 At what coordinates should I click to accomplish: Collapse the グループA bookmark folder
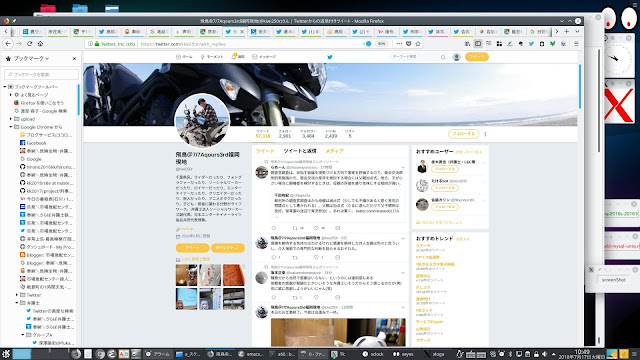click(x=23, y=335)
